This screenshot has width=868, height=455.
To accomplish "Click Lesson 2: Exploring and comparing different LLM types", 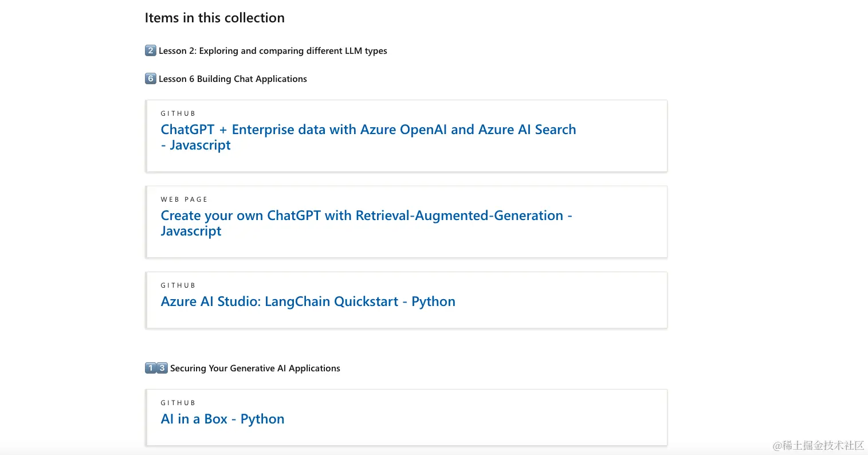I will coord(273,50).
